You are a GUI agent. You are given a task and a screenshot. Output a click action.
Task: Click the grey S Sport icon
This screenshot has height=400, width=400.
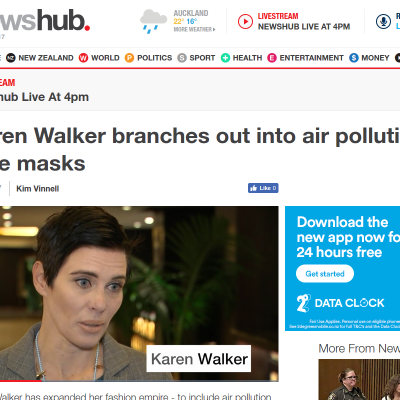(182, 58)
